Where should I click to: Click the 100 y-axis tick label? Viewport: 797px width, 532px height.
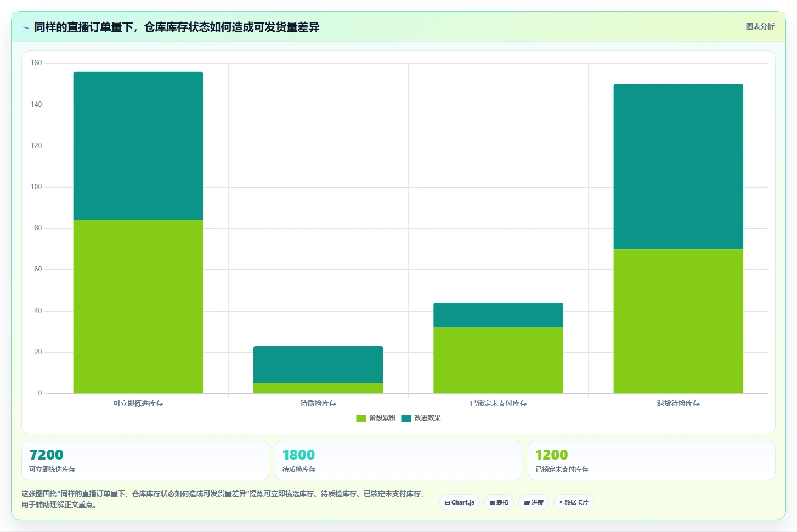click(x=36, y=187)
